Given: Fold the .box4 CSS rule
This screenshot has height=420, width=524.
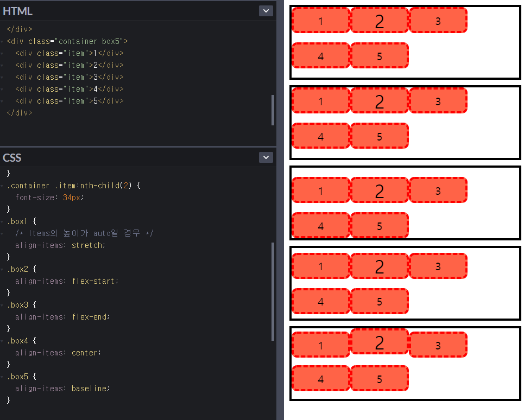Looking at the screenshot, I should pos(2,341).
